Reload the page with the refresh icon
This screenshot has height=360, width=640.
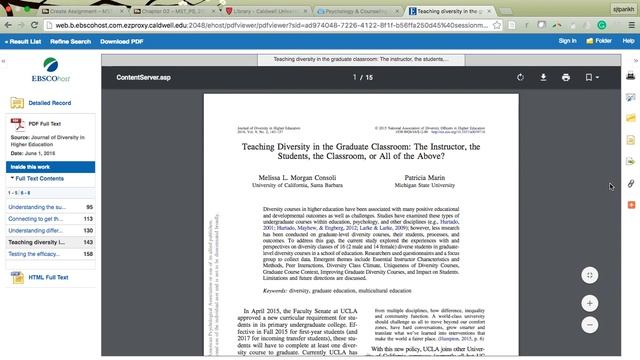34,25
